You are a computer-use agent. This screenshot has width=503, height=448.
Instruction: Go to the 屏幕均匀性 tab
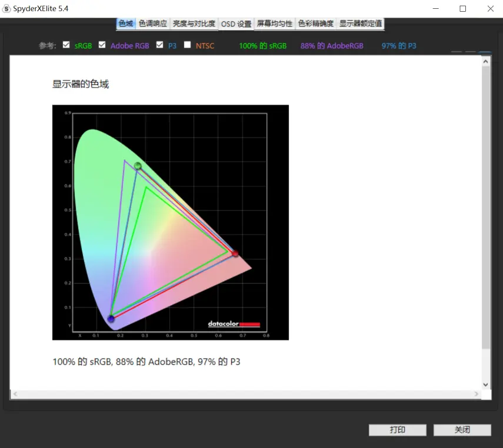[x=275, y=24]
